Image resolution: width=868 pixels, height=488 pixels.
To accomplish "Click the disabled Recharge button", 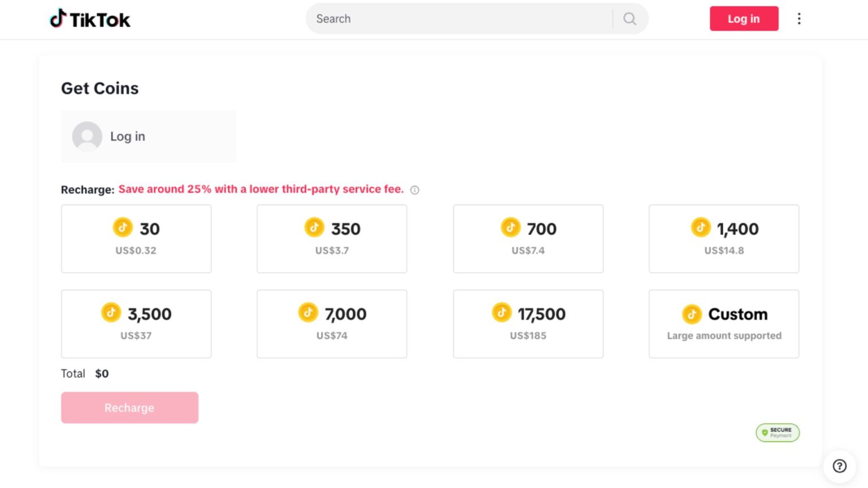I will [x=129, y=408].
